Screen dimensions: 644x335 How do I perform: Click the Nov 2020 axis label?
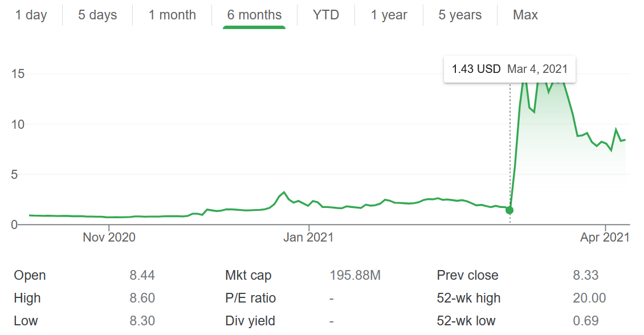pos(109,237)
